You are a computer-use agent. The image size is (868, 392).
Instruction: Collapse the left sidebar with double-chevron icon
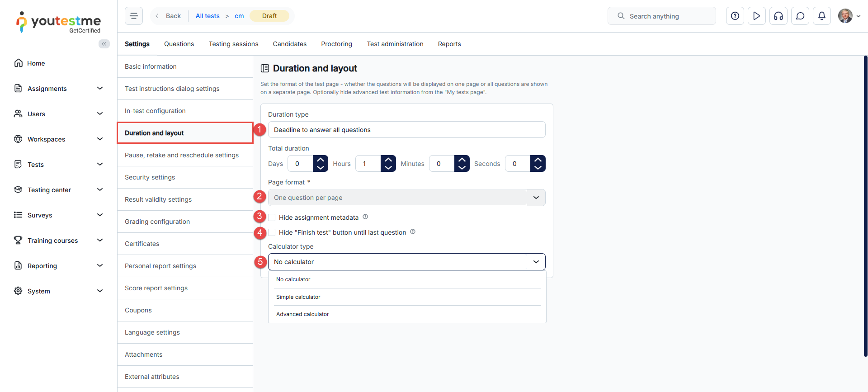(x=104, y=44)
